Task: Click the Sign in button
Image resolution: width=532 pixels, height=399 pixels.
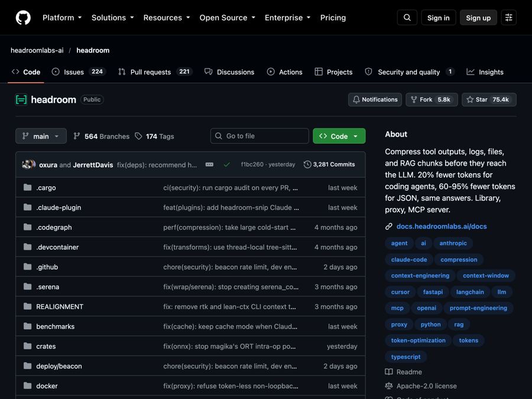Action: click(439, 18)
